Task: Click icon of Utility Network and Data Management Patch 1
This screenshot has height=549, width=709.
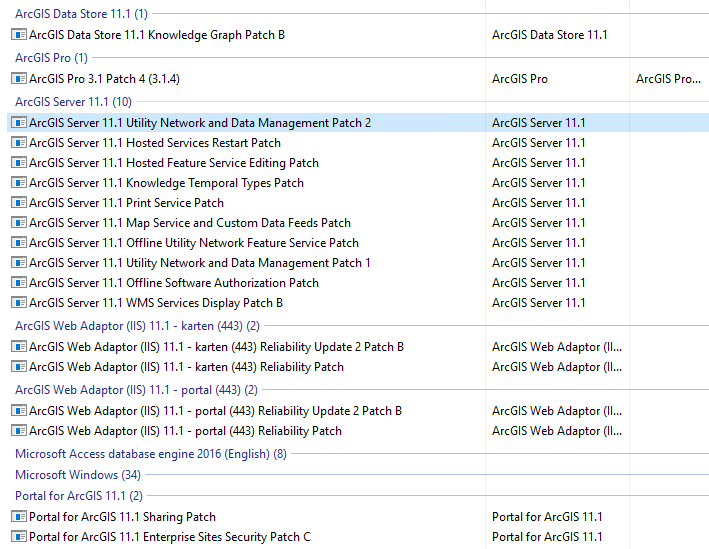Action: point(19,262)
